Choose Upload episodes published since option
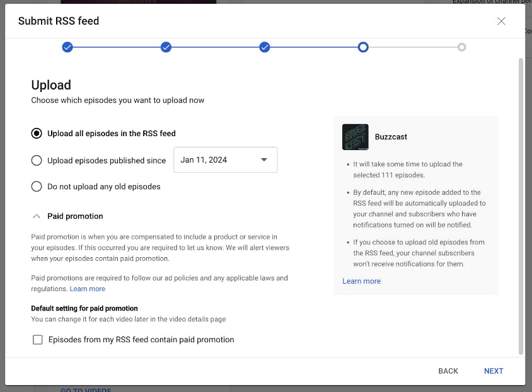This screenshot has width=532, height=392. [x=37, y=160]
